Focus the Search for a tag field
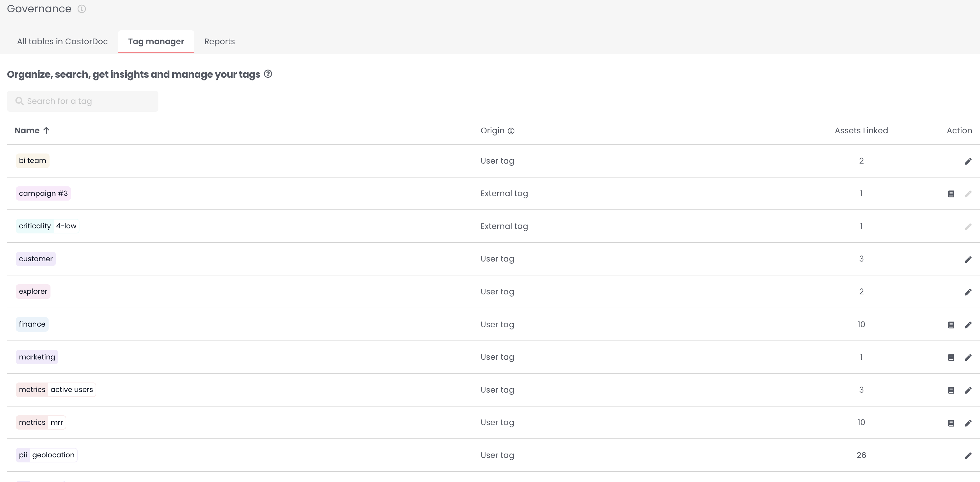The image size is (980, 482). 83,101
